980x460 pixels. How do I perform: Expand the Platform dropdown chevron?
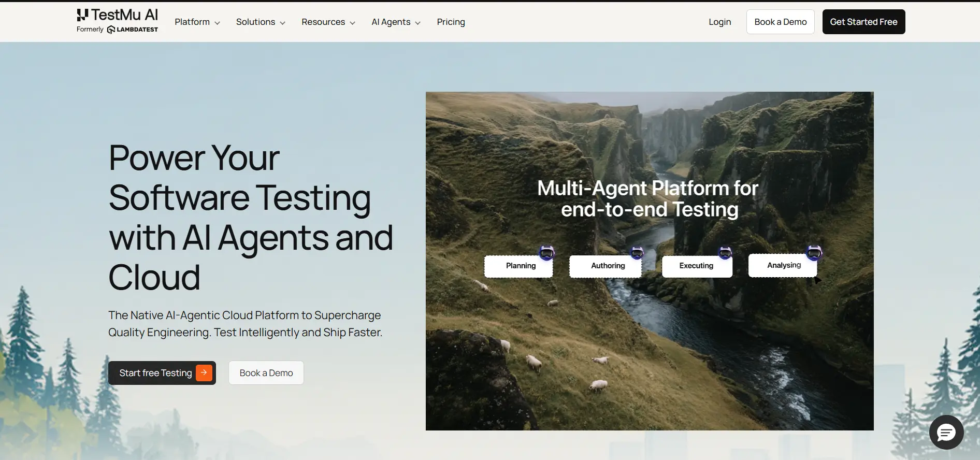coord(217,23)
